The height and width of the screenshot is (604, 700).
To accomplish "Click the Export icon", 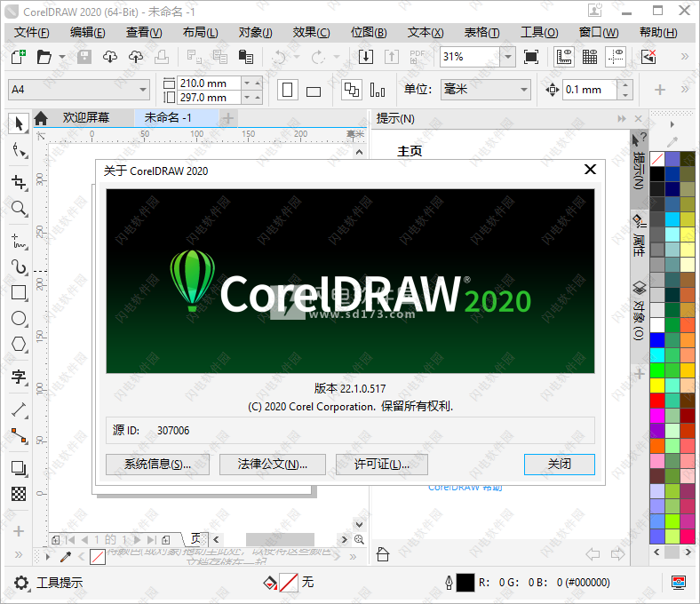I will point(392,57).
